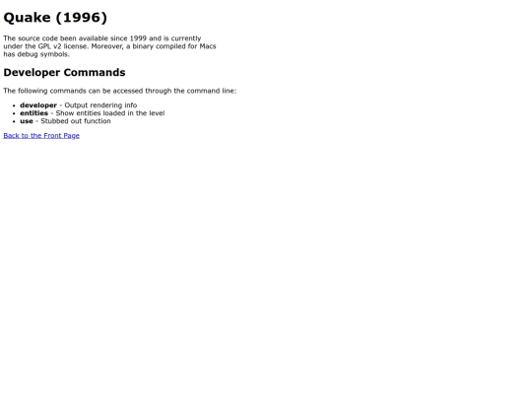Click the sentence introducing command line commands
Screen dimensions: 532x399
point(120,91)
